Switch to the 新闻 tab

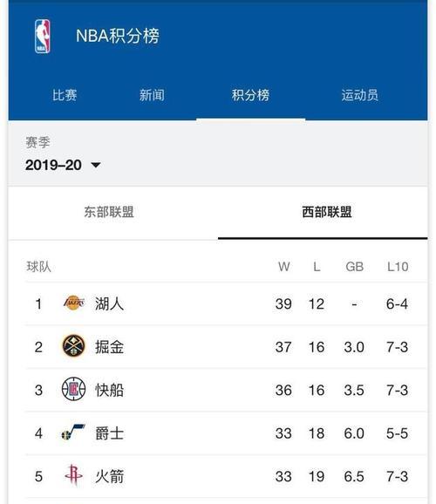152,95
